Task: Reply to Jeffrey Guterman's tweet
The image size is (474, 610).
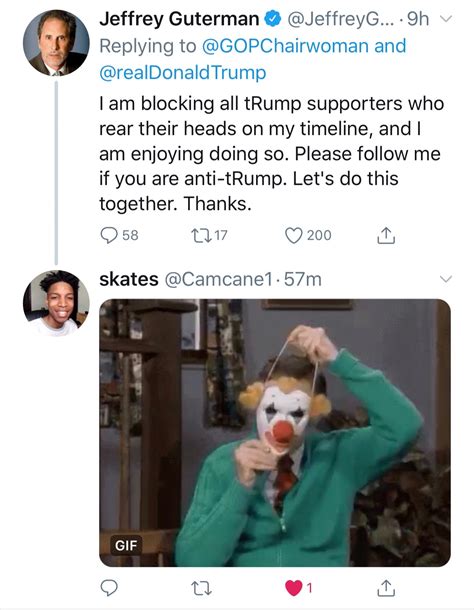Action: tap(109, 235)
